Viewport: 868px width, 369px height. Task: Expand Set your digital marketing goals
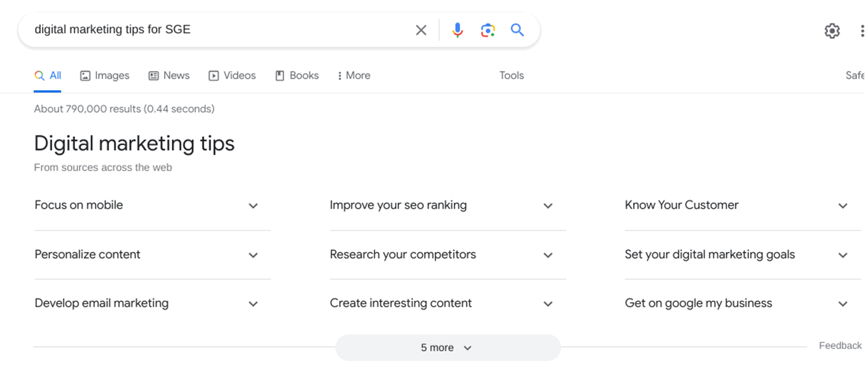843,254
